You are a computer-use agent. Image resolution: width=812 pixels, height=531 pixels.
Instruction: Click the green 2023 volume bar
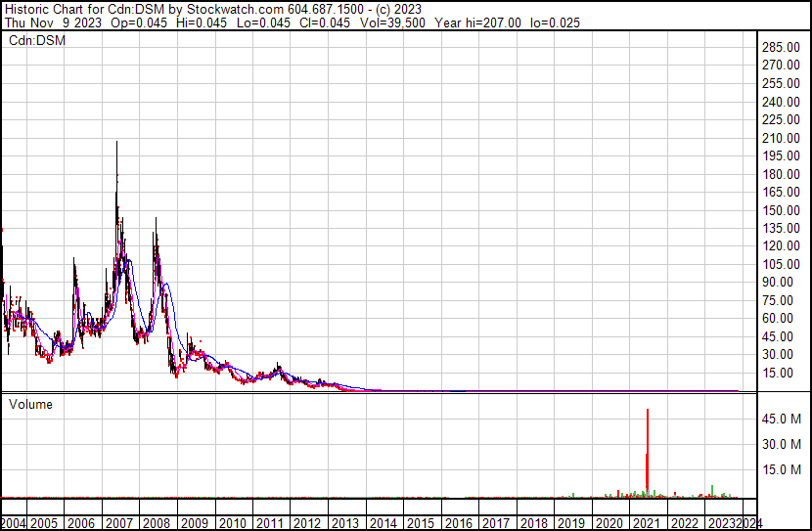pyautogui.click(x=712, y=491)
